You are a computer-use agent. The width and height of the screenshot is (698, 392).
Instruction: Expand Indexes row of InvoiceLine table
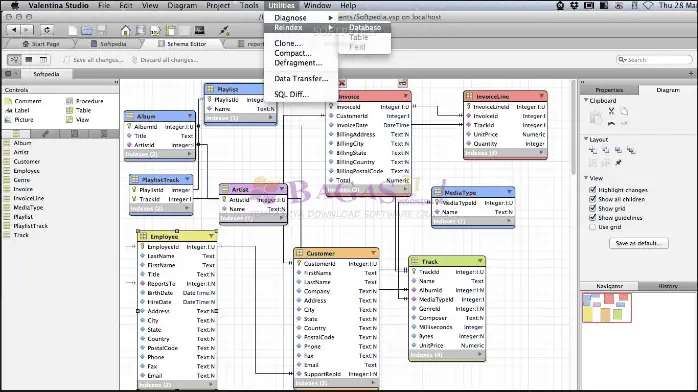pos(542,153)
